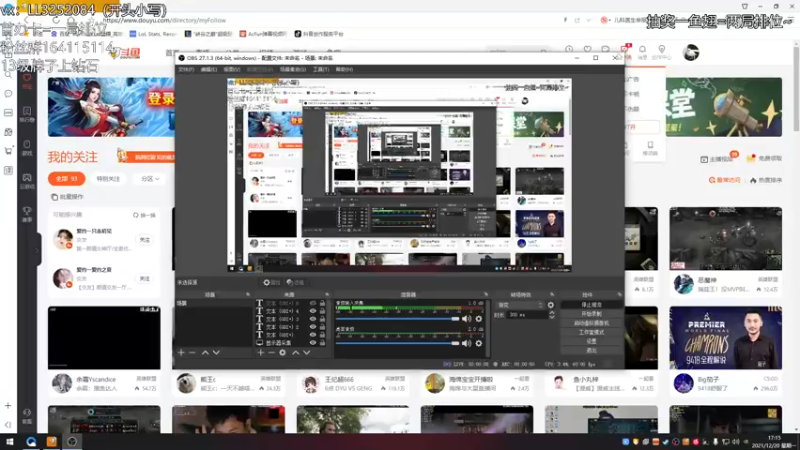This screenshot has height=450, width=800.
Task: Click 启动虚拟摄像机 in OBS Controls
Action: pos(591,323)
